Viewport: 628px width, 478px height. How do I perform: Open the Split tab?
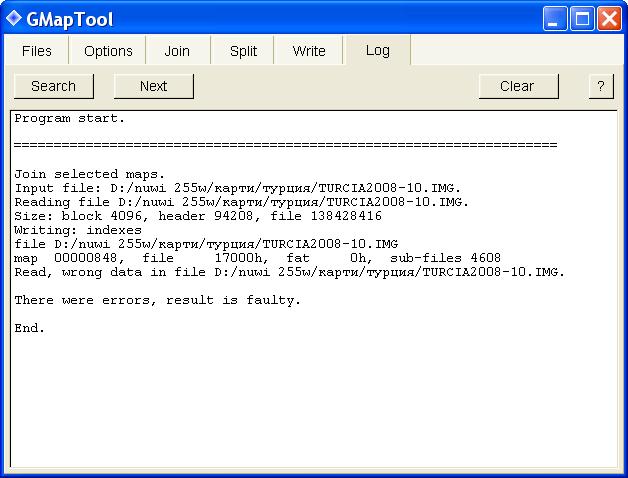tap(243, 51)
